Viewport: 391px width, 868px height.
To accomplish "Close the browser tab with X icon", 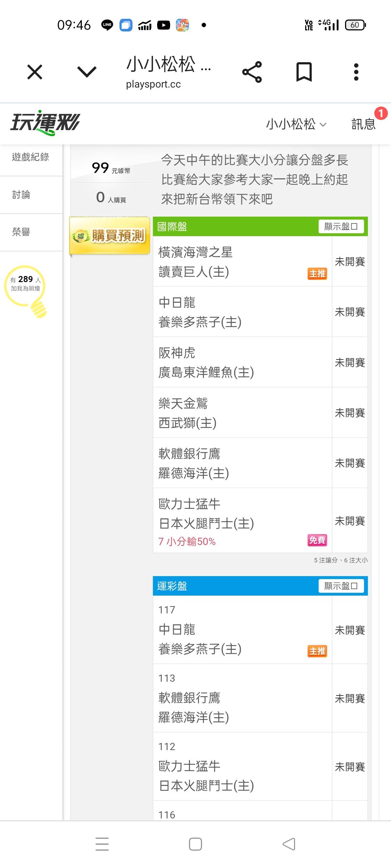I will 35,72.
